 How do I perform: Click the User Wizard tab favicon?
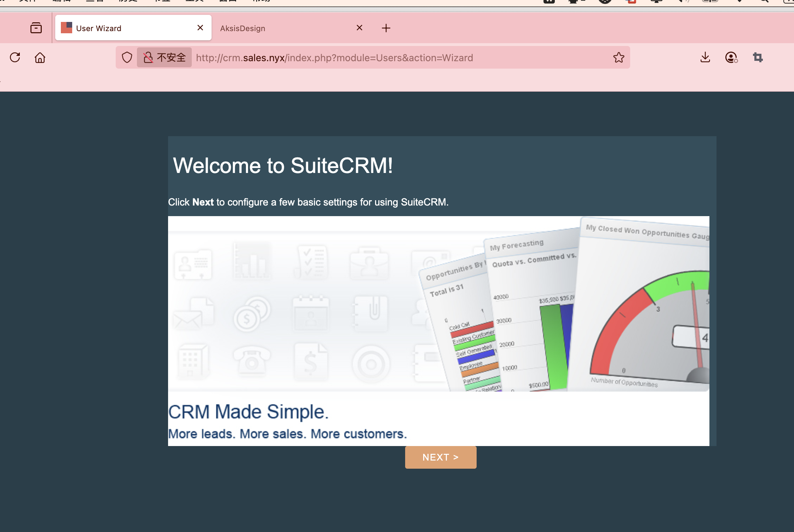pos(67,28)
